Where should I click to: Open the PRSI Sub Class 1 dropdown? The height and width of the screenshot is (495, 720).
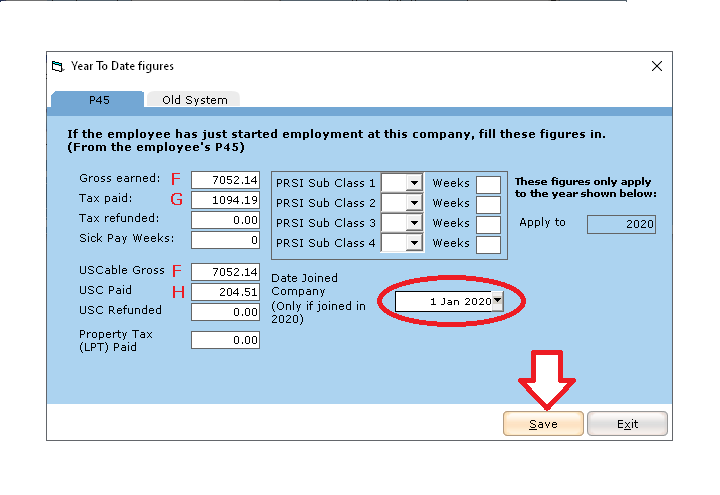(414, 183)
